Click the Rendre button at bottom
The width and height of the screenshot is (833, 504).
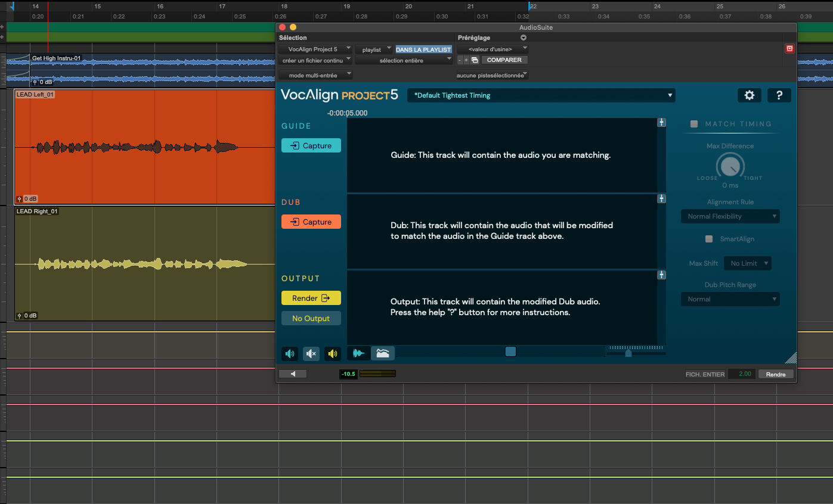(x=776, y=374)
